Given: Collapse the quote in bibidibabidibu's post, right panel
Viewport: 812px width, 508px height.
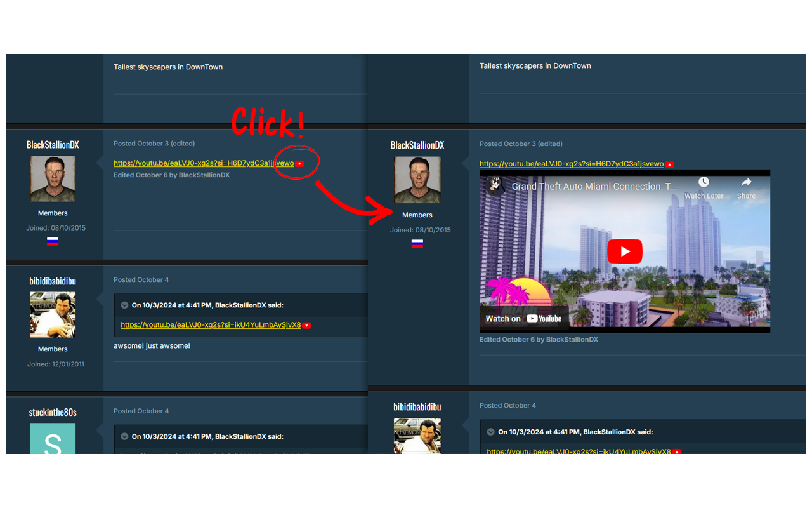Looking at the screenshot, I should [490, 432].
